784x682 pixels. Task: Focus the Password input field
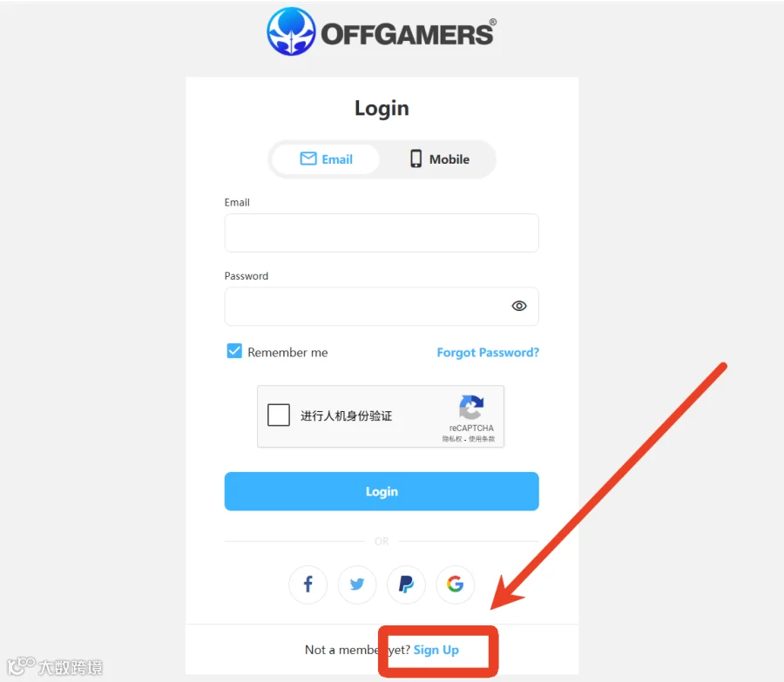[382, 307]
